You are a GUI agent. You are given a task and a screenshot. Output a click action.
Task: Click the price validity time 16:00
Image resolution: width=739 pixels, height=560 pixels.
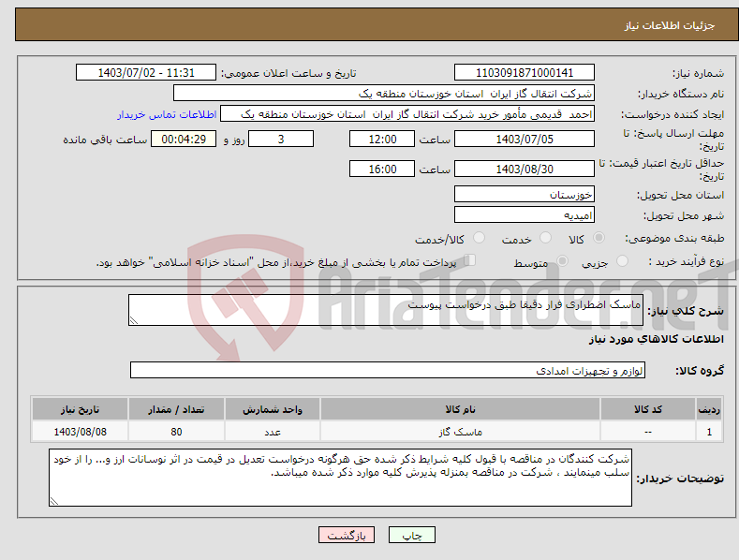382,169
